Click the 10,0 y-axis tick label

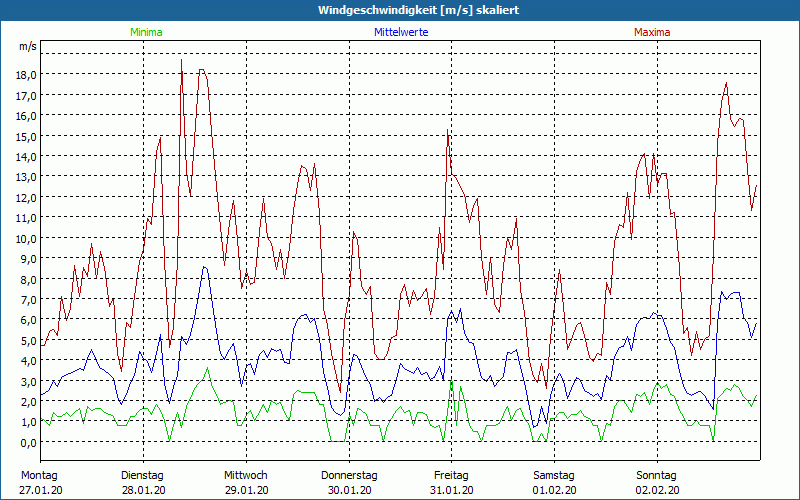[x=24, y=238]
